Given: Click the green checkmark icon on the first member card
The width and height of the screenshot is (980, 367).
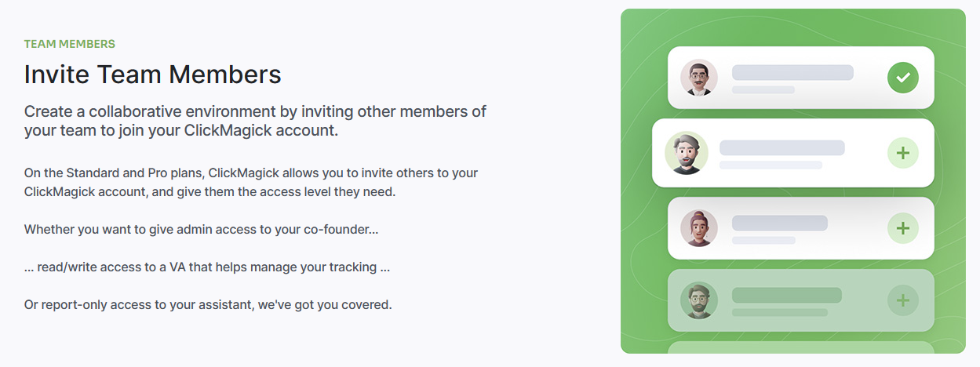Looking at the screenshot, I should [902, 77].
